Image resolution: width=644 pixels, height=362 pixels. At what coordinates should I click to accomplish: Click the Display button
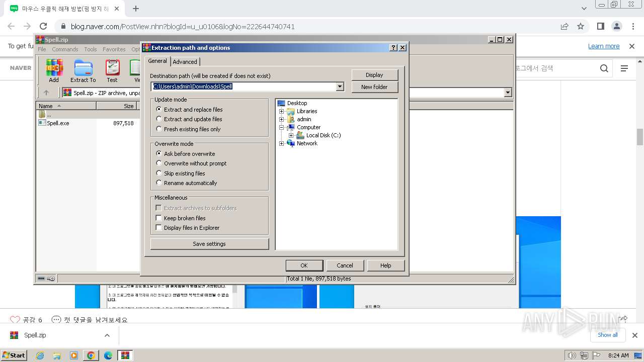(374, 75)
